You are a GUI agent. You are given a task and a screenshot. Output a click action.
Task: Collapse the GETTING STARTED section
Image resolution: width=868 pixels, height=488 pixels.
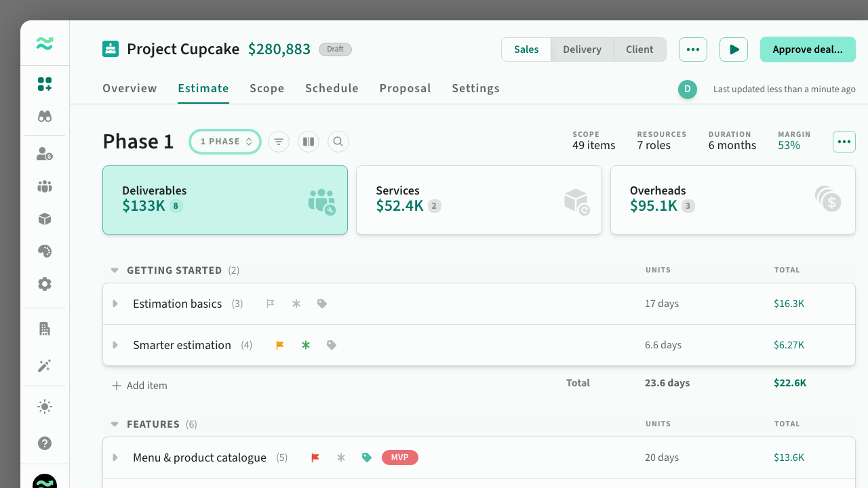(115, 270)
